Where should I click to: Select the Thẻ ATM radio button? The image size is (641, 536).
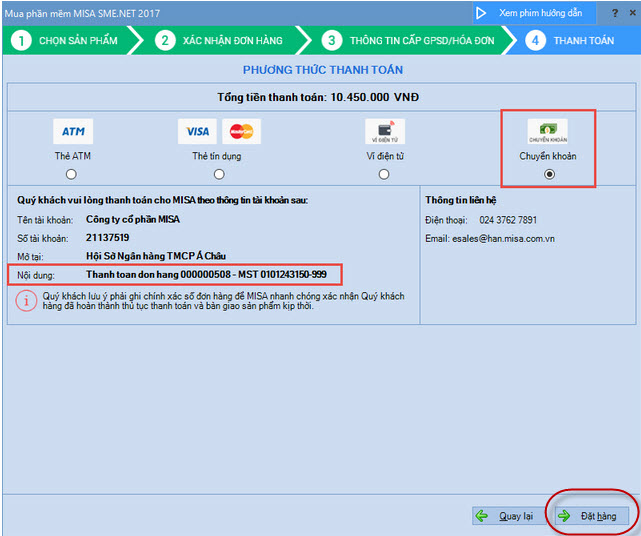72,174
